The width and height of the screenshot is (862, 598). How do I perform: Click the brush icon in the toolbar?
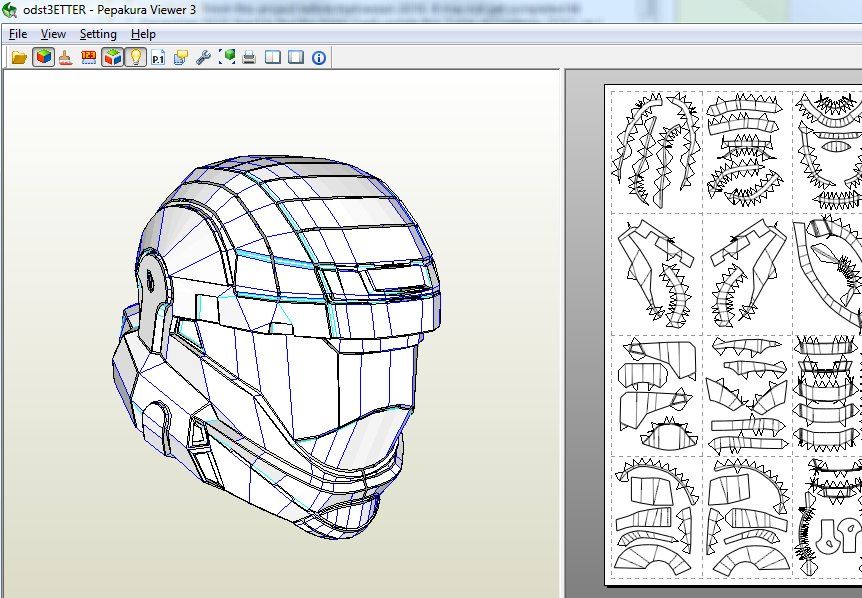click(x=65, y=57)
